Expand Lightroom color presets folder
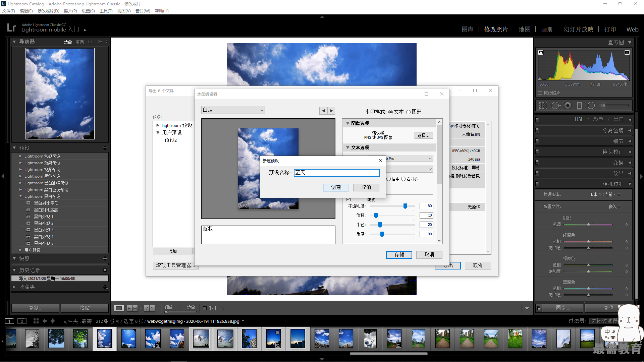 20,176
